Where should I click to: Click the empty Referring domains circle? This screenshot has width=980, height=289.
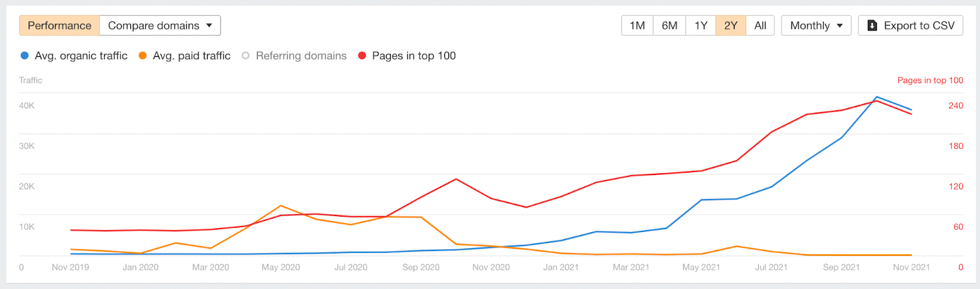point(246,56)
